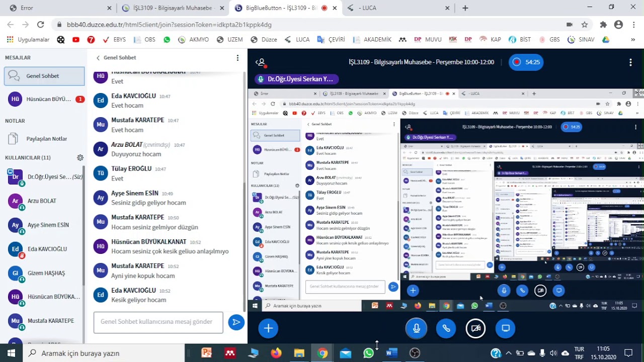The image size is (644, 362).
Task: Open the blue plus actions menu
Action: pyautogui.click(x=268, y=328)
